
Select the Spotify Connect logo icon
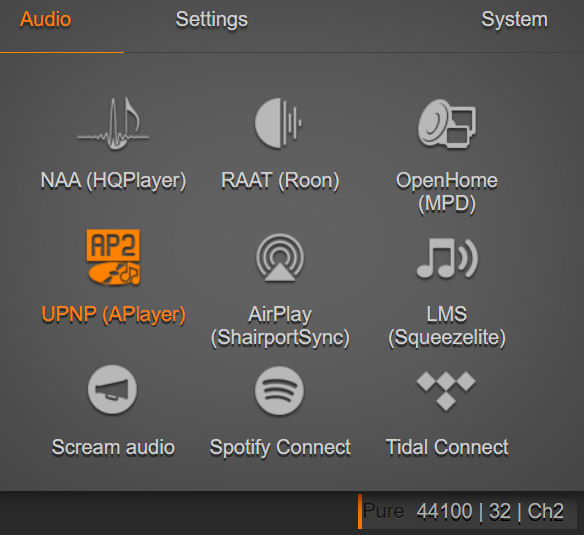click(x=279, y=390)
